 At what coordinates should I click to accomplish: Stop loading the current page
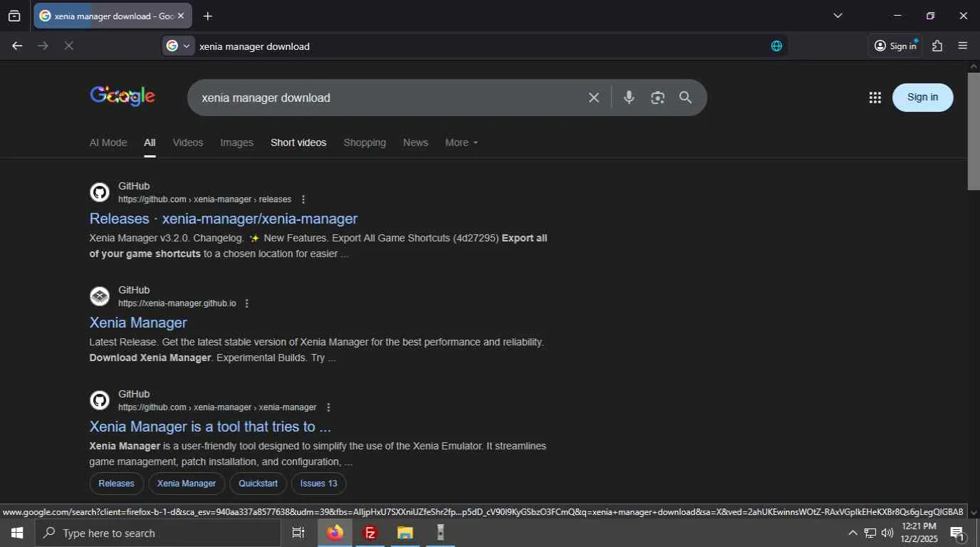point(68,46)
